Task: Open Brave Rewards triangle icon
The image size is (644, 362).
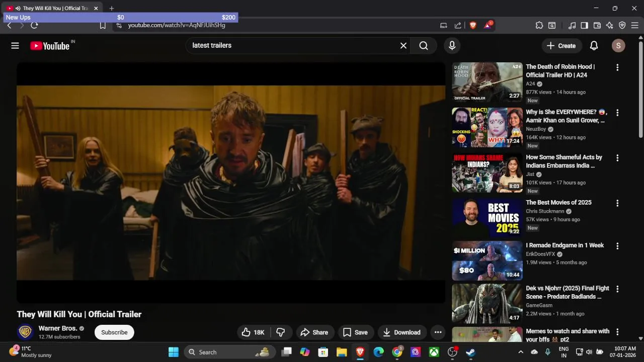Action: pyautogui.click(x=488, y=25)
